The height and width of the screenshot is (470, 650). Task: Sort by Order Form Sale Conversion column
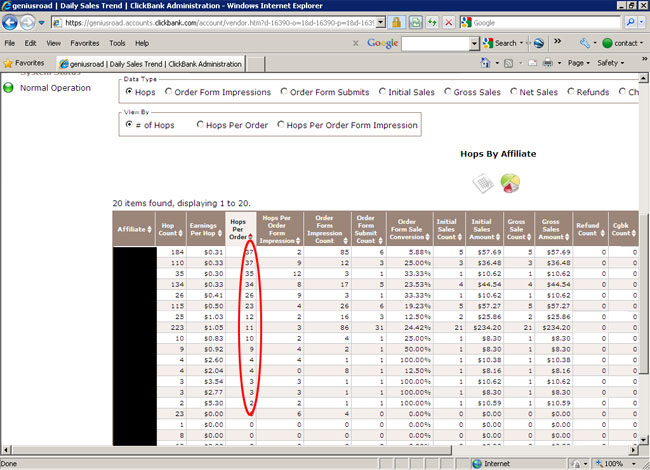click(410, 229)
